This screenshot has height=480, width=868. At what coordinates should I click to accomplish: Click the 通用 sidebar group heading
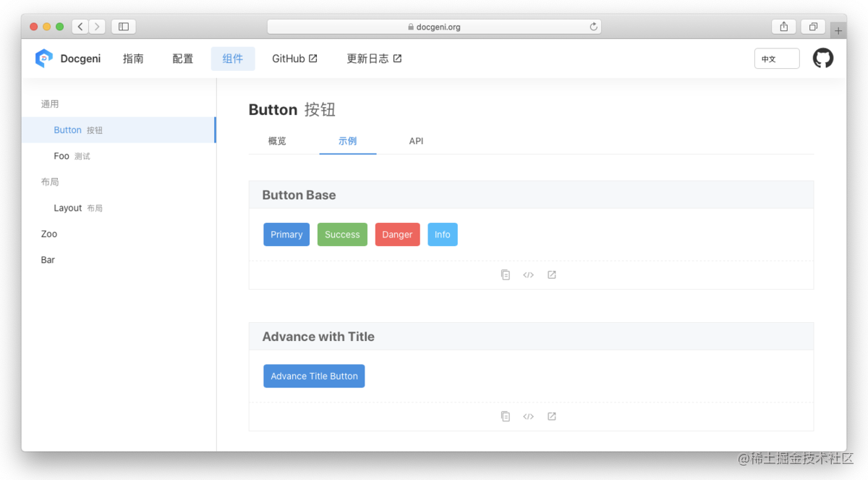pos(50,104)
